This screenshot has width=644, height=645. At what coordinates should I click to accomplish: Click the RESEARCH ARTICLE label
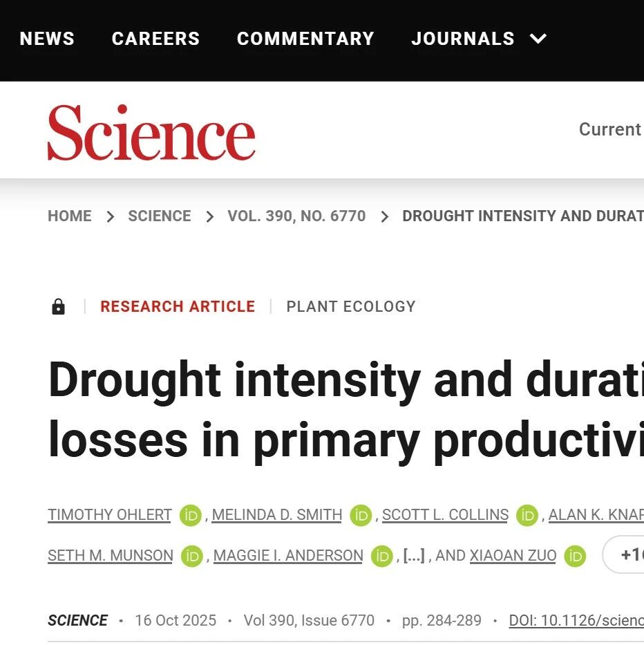(x=178, y=306)
